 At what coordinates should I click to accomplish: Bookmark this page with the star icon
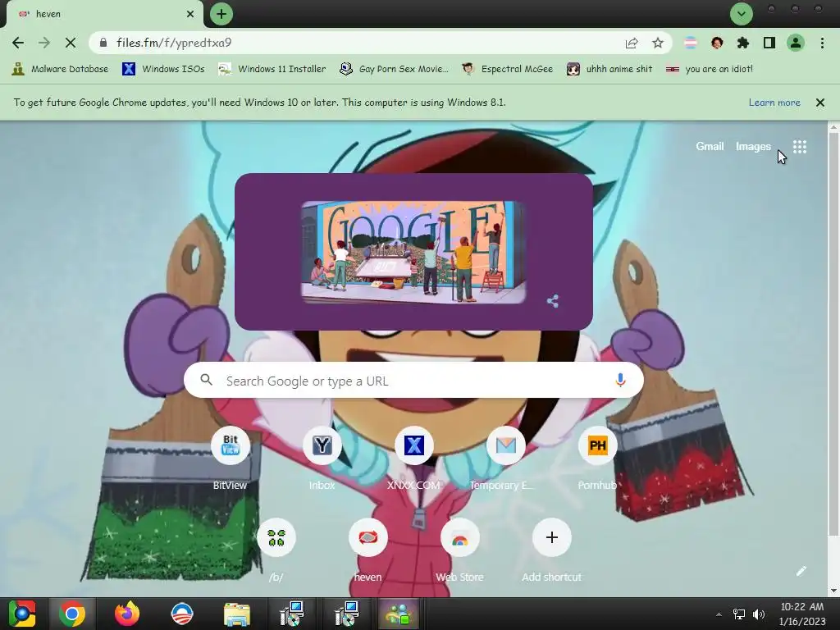tap(658, 43)
